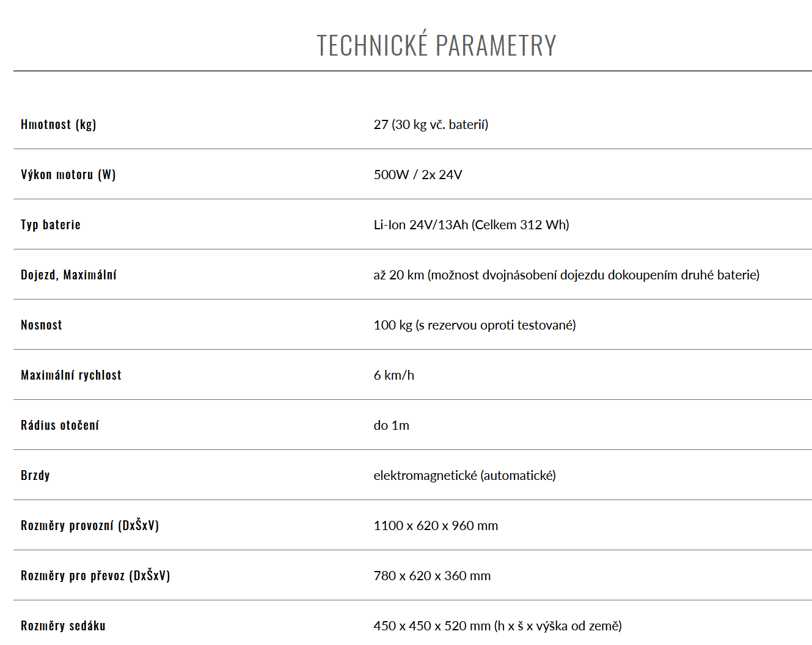Select the Hmotnost (kg) label
This screenshot has height=645, width=812.
[59, 124]
